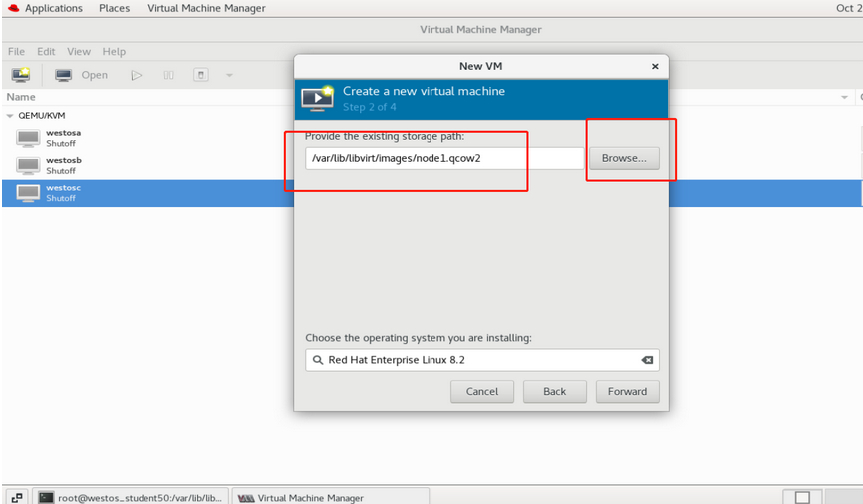Open the shutdown options dropdown arrow
The image size is (863, 504).
pos(229,75)
